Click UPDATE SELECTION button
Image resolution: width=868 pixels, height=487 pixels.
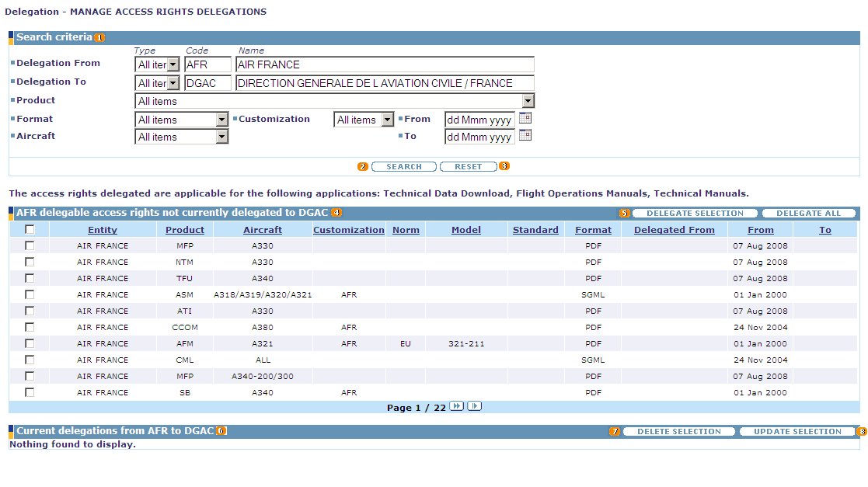coord(797,431)
